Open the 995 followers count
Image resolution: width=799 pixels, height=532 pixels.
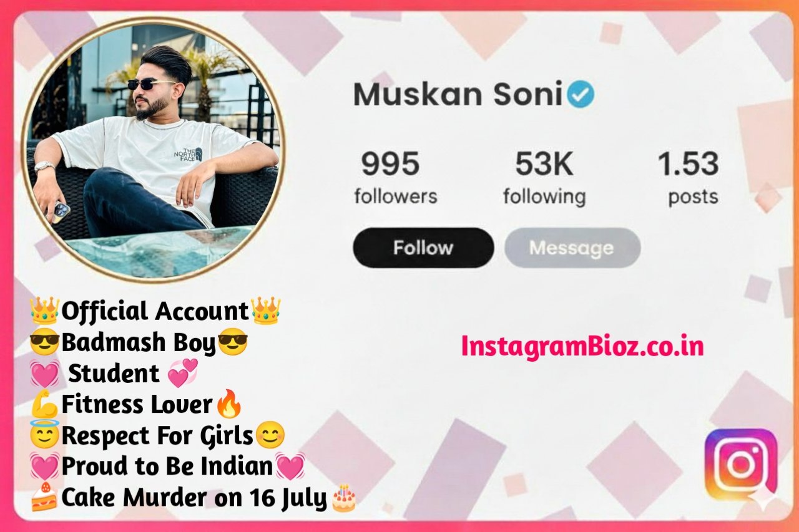tap(396, 178)
